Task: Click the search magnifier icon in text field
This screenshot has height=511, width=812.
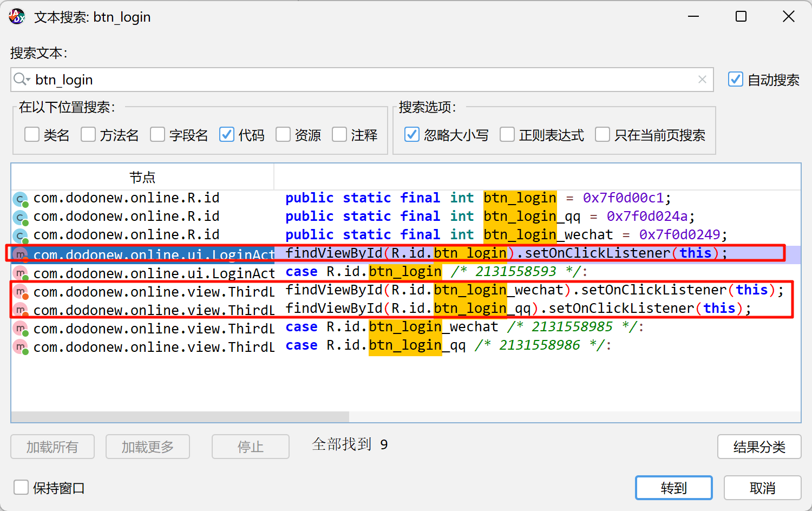Action: (x=21, y=80)
